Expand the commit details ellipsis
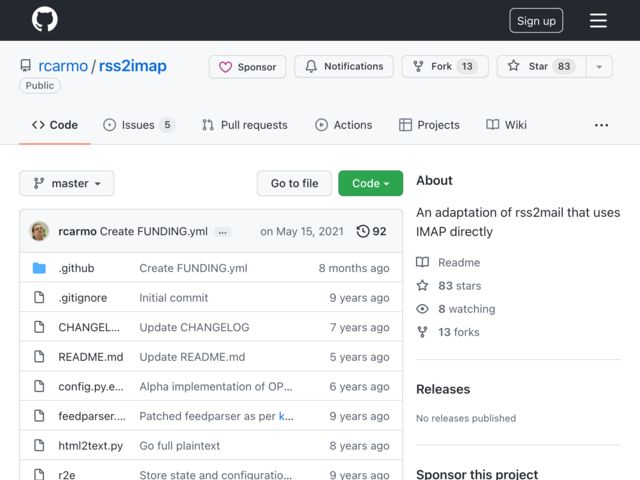640x480 pixels. pyautogui.click(x=223, y=232)
